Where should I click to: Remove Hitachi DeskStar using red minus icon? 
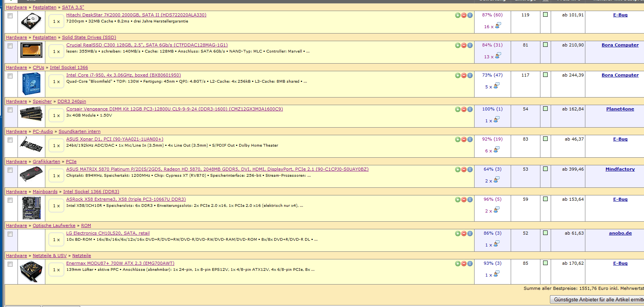coord(464,15)
